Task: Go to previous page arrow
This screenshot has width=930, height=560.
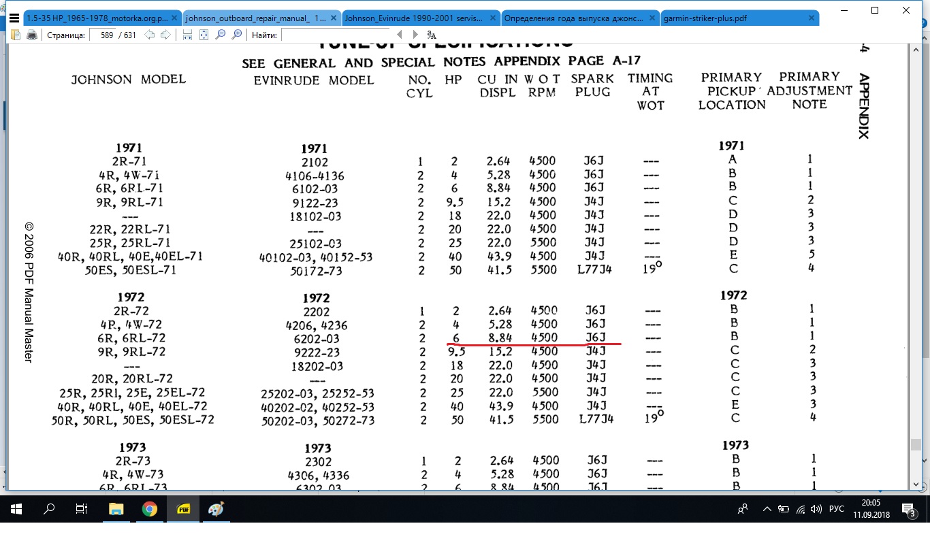Action: click(150, 35)
